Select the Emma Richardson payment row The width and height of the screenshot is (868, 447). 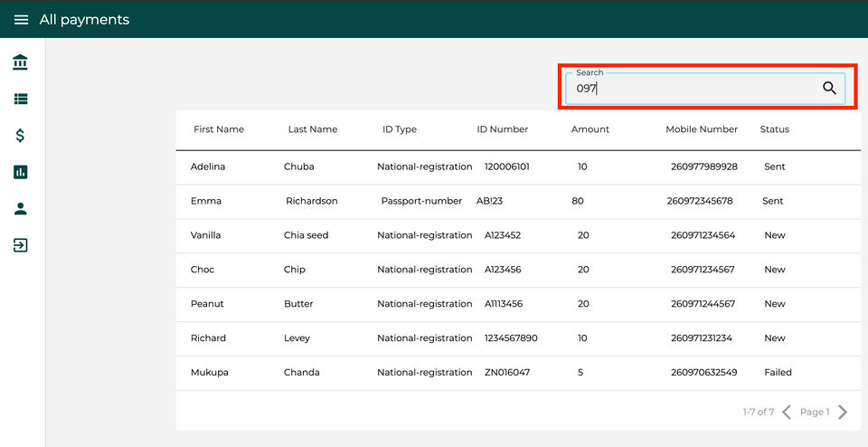coord(518,201)
